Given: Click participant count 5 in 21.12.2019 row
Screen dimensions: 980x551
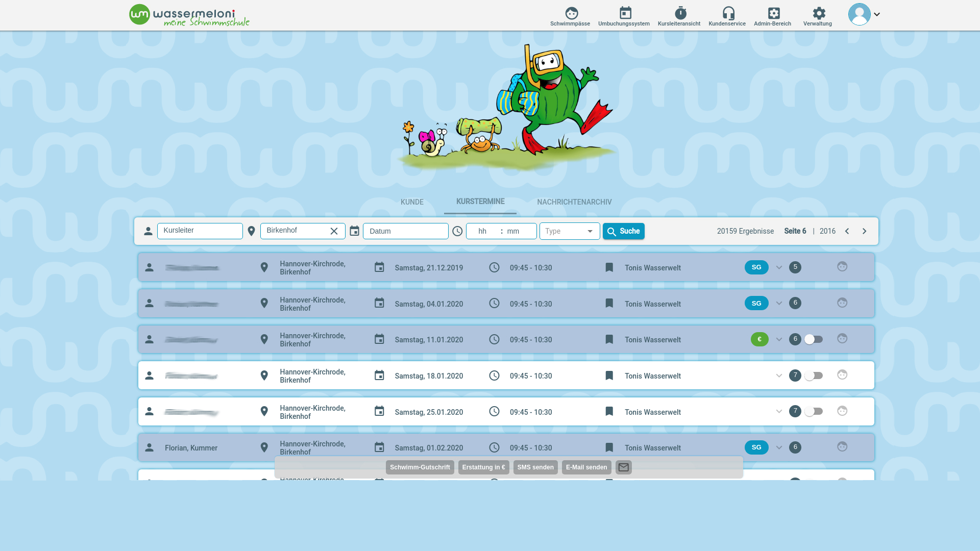Looking at the screenshot, I should 795,267.
